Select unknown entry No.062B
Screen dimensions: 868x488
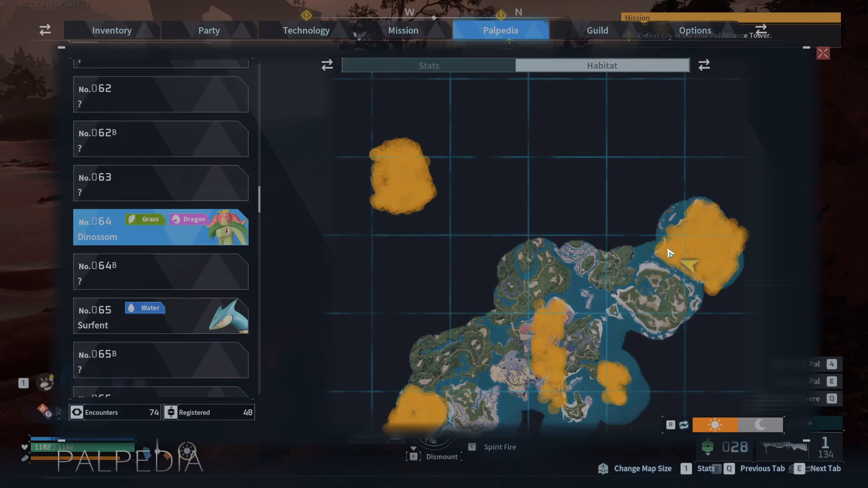[x=161, y=139]
